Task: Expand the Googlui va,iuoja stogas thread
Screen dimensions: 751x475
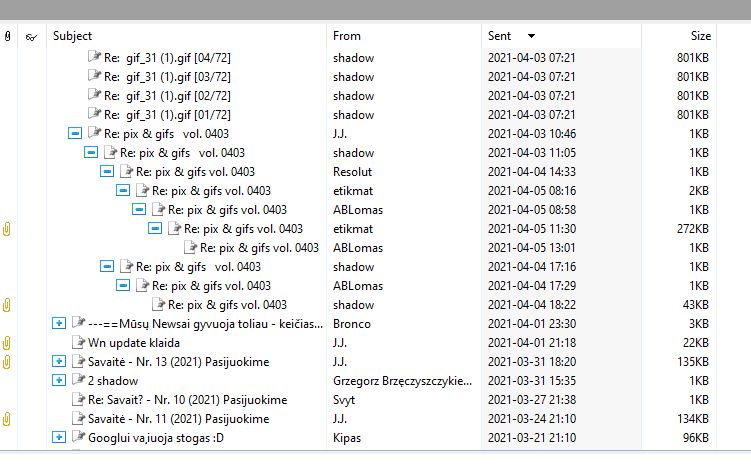Action: (58, 438)
